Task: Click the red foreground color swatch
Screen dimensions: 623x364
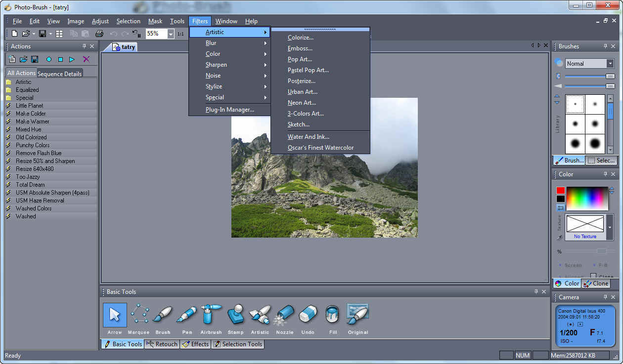Action: [561, 190]
